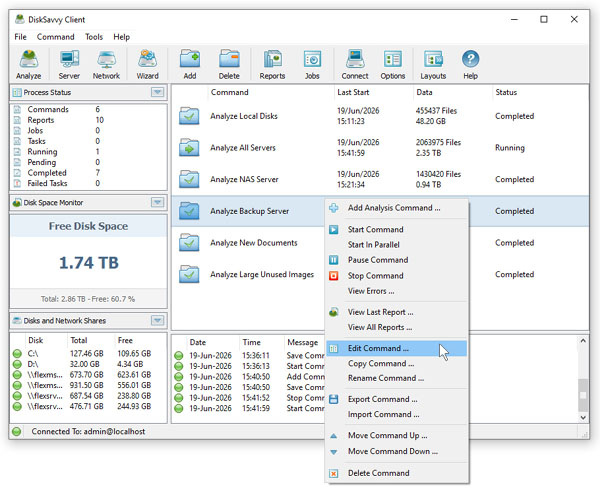Click the 'Running' status of Analyze All Servers

coord(510,148)
